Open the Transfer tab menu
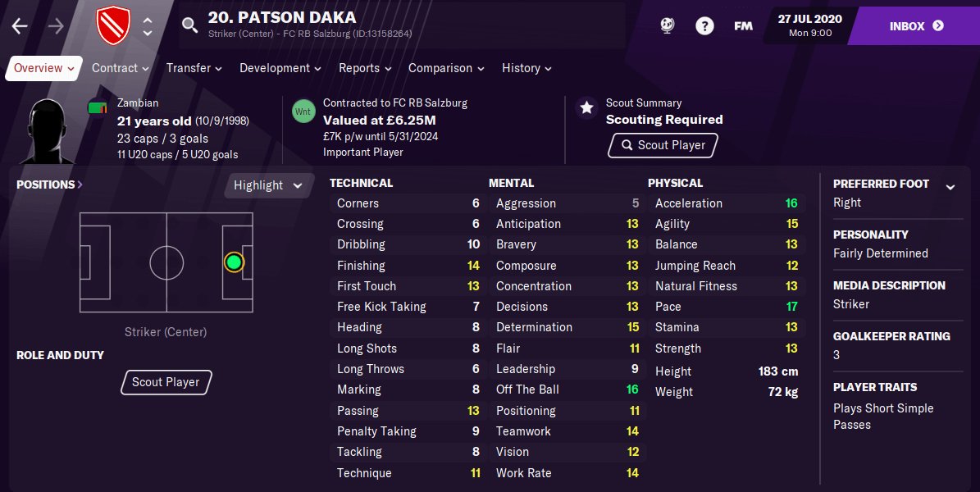The height and width of the screenshot is (492, 980). pos(194,68)
